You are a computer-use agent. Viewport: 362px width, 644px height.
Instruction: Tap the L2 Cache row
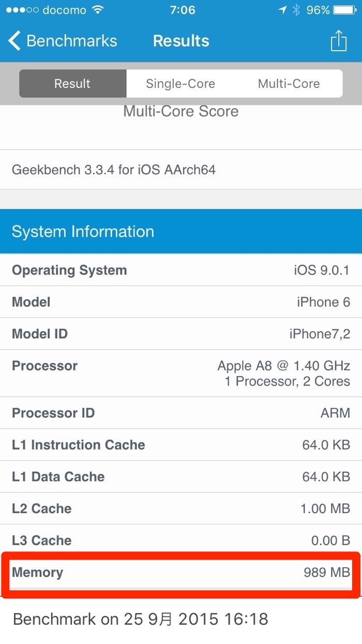point(181,508)
